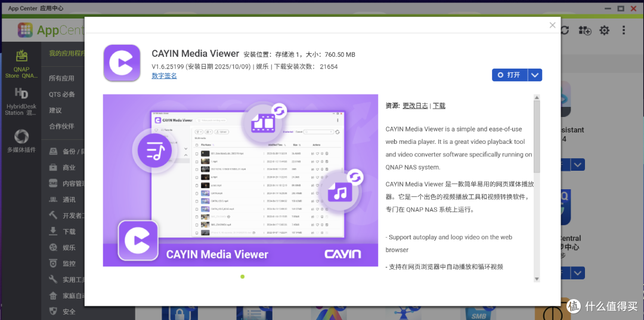Open the 娱乐 entertainment category

63,248
